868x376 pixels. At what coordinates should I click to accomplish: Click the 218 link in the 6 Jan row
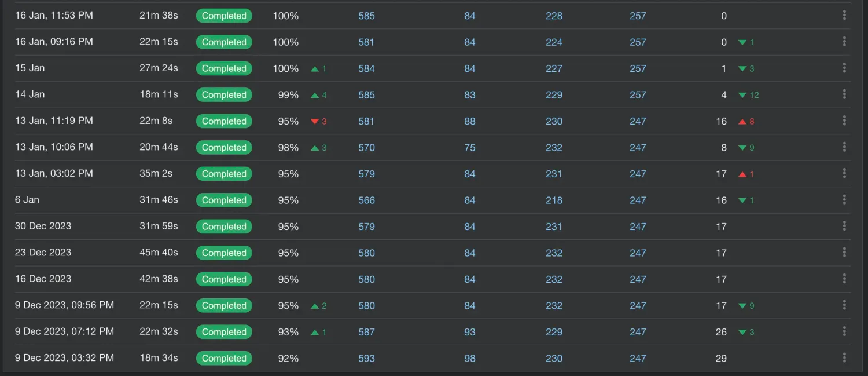tap(554, 200)
